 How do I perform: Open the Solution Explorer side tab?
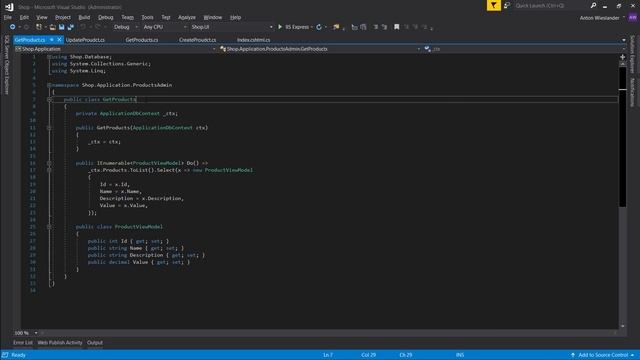tap(632, 54)
